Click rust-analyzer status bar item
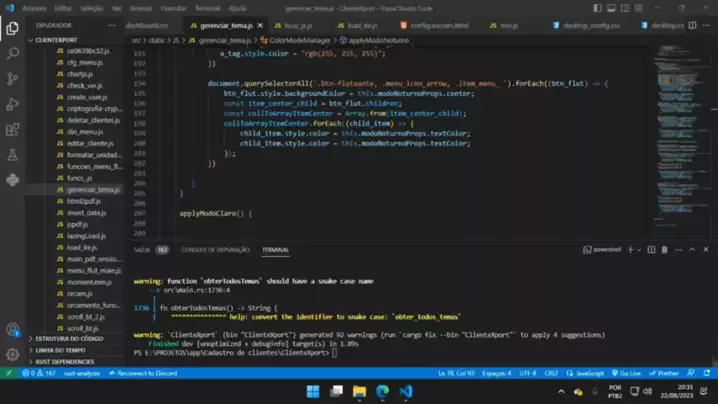 click(82, 373)
